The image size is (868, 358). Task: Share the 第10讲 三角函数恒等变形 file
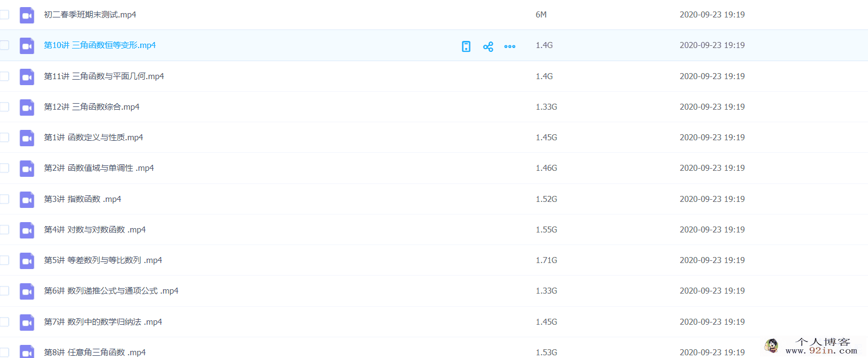(x=488, y=46)
